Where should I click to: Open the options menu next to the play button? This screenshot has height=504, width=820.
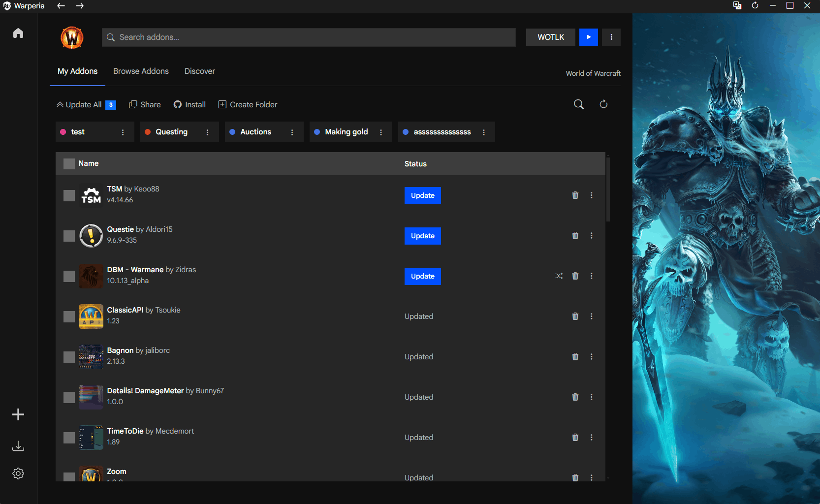click(x=611, y=37)
